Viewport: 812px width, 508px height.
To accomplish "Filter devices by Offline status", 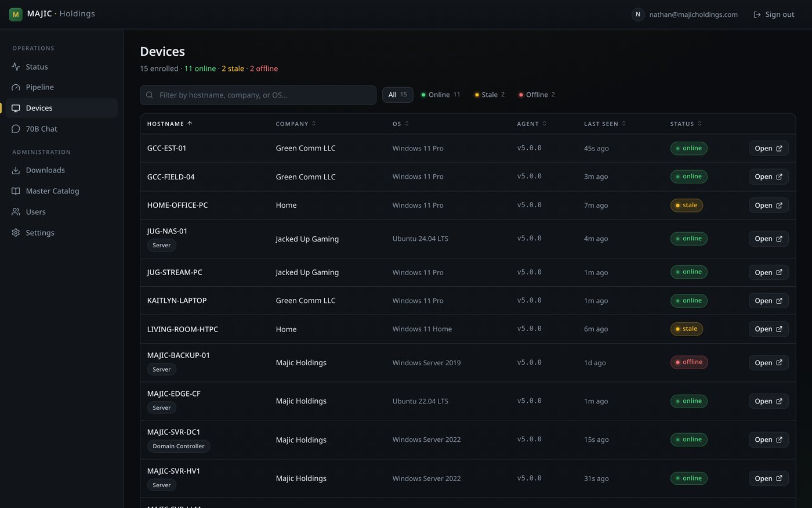I will (x=536, y=95).
